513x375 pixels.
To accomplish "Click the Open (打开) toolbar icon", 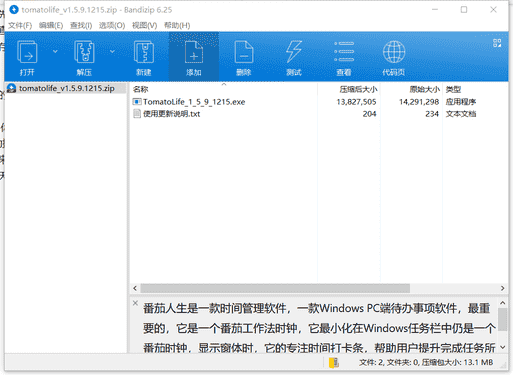I will (27, 52).
